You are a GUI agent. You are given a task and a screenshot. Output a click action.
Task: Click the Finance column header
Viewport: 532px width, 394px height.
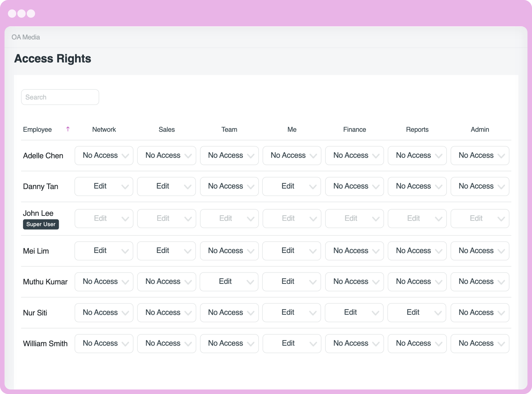(x=354, y=130)
